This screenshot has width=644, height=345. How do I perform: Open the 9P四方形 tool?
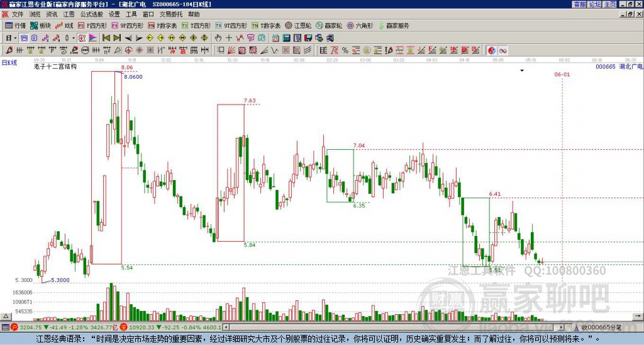(128, 25)
